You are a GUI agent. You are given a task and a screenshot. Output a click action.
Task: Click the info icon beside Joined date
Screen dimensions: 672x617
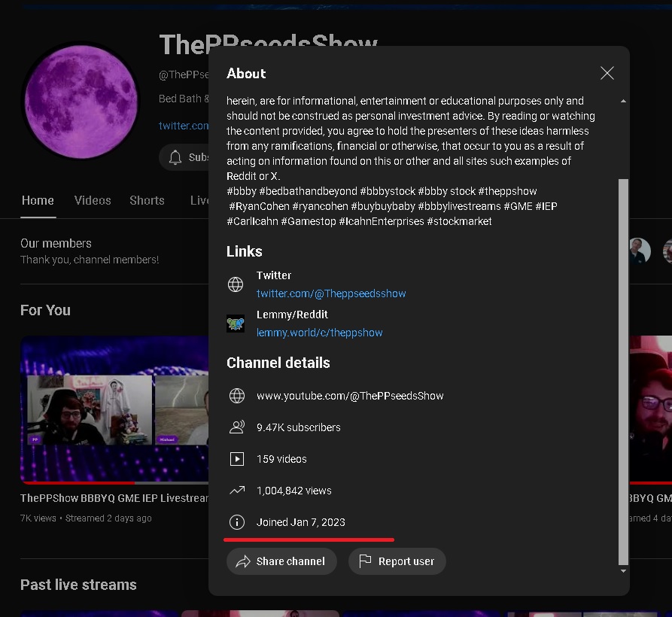click(236, 522)
